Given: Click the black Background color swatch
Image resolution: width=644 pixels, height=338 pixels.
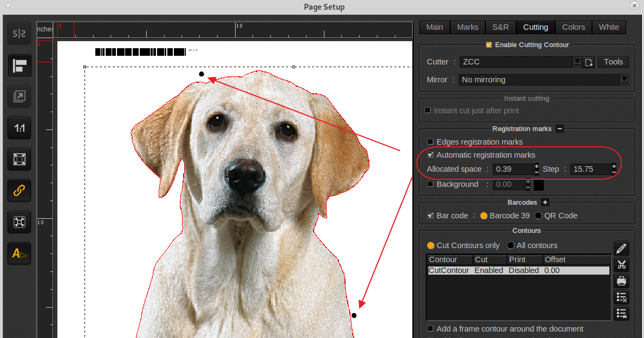Looking at the screenshot, I should (x=538, y=185).
